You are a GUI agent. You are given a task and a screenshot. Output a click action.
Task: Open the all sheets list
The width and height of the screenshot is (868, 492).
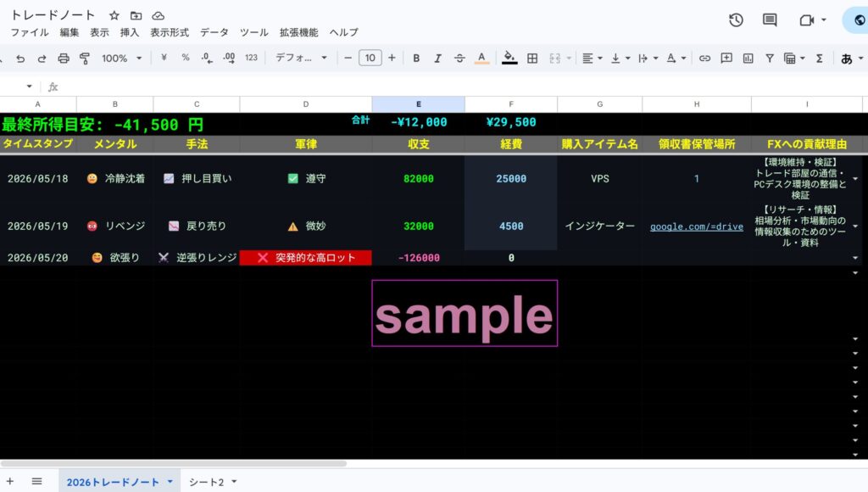(x=36, y=482)
